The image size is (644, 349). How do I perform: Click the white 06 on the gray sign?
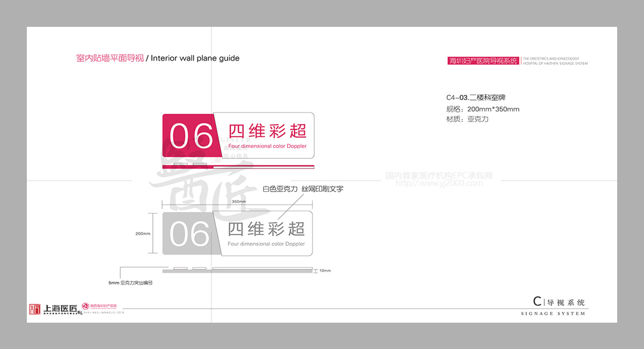point(189,234)
